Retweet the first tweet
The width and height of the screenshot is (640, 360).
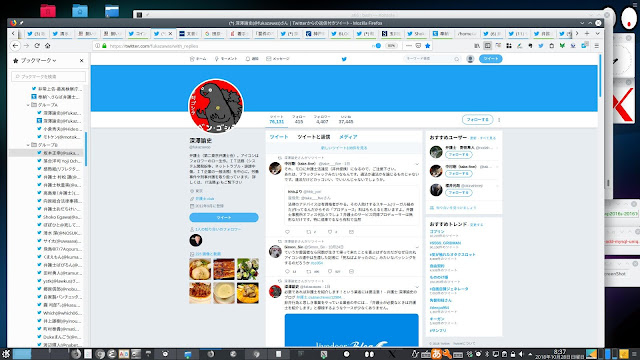[x=309, y=232]
